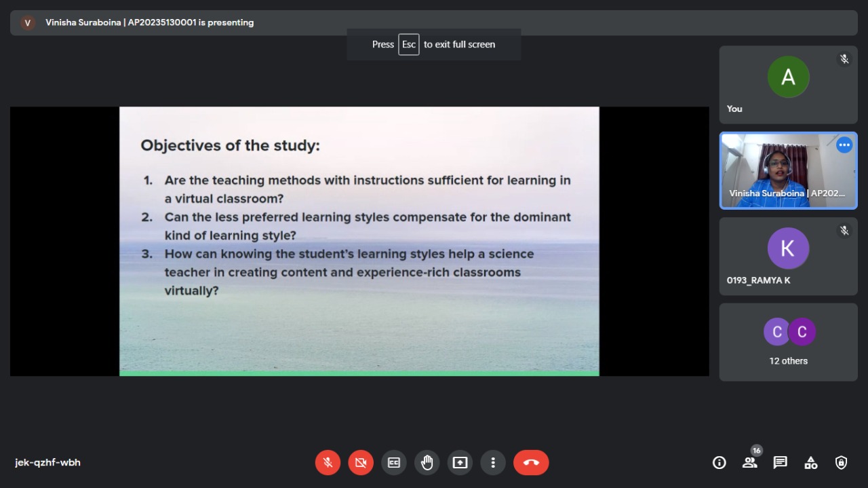This screenshot has height=488, width=868.
Task: Click the 'You' participant tile
Action: [x=788, y=85]
